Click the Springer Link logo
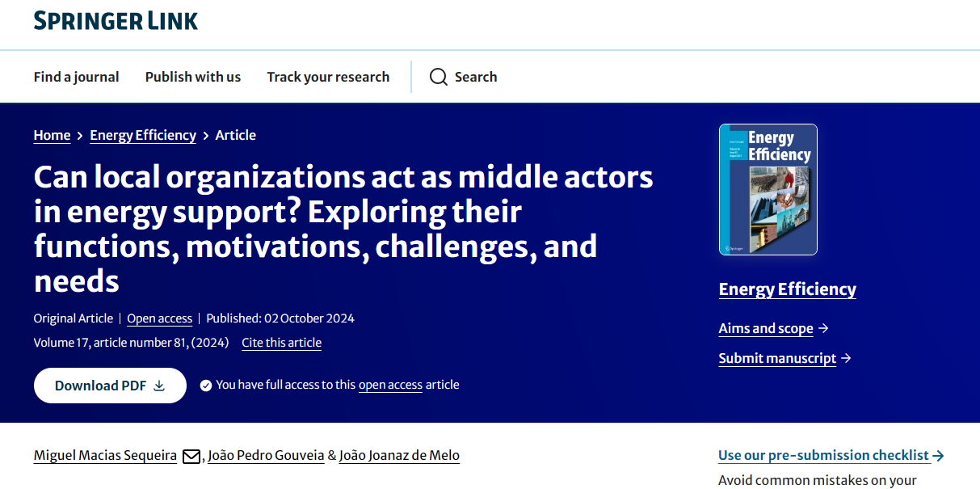Viewport: 980px width, 489px height. [116, 20]
